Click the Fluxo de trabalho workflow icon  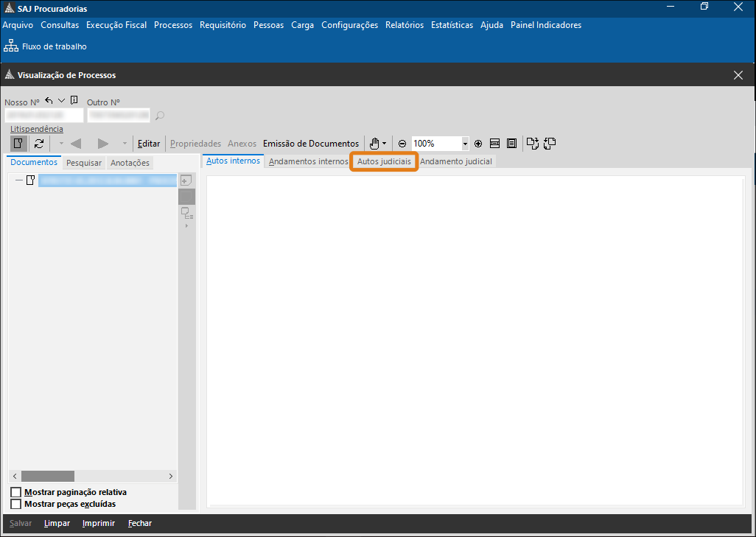click(11, 46)
